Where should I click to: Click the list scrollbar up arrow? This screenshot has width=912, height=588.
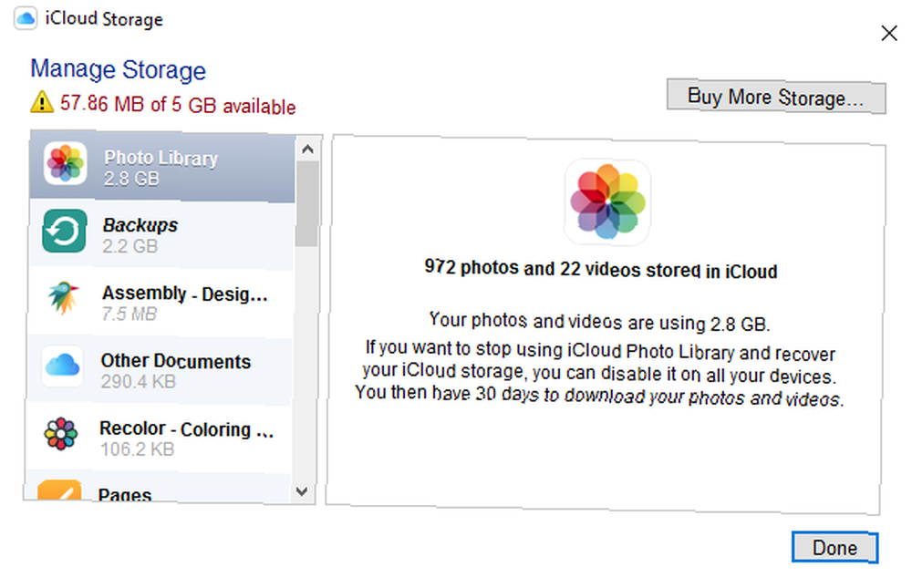coord(307,150)
